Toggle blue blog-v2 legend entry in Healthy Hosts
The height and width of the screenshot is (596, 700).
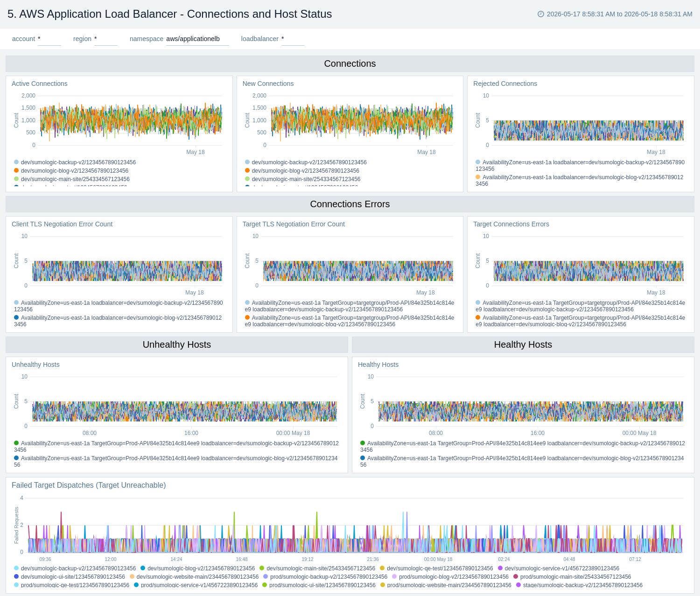point(522,462)
